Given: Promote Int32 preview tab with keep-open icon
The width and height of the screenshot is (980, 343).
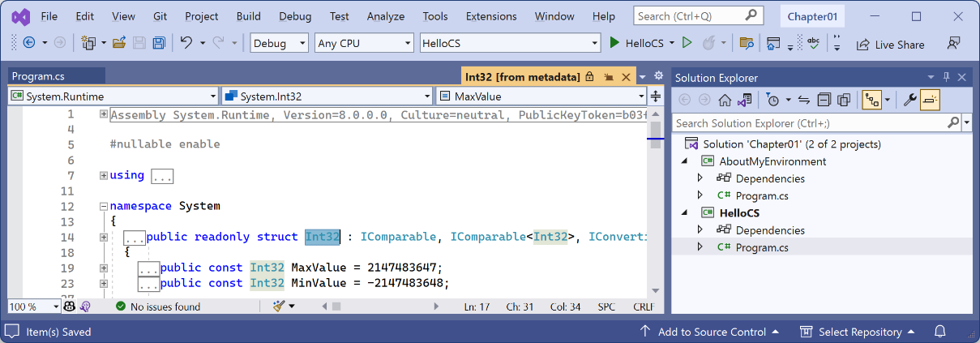Looking at the screenshot, I should point(608,77).
